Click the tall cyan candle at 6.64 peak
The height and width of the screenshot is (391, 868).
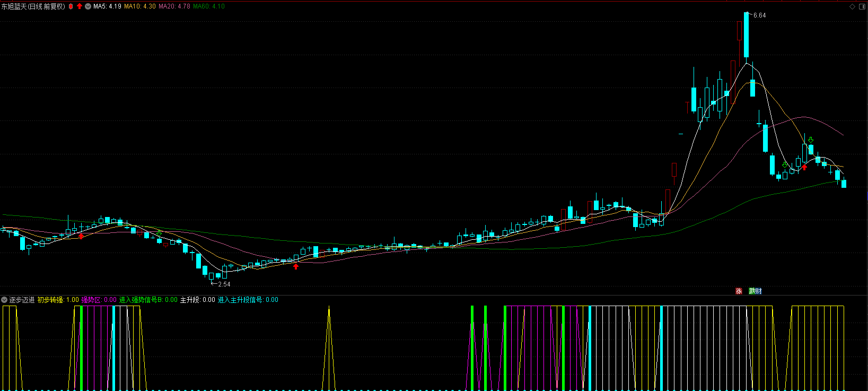747,34
